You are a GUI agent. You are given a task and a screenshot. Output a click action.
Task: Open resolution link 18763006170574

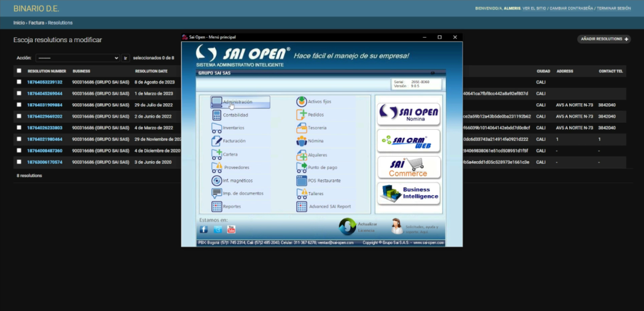pos(45,162)
